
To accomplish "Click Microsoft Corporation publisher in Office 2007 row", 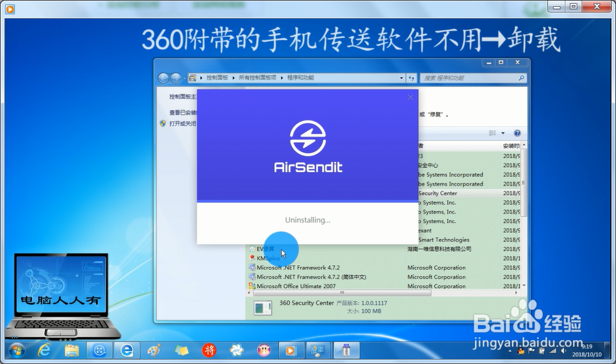I will 436,286.
